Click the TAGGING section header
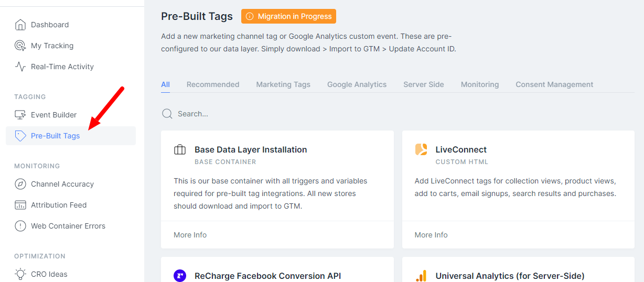The width and height of the screenshot is (644, 282). [x=30, y=97]
